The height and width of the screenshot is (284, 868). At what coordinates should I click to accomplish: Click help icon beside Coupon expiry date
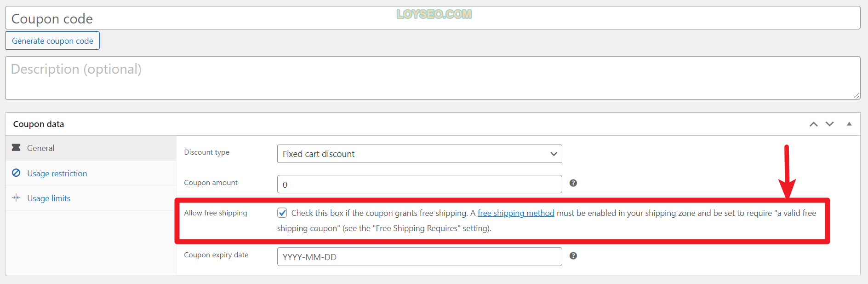pos(573,256)
